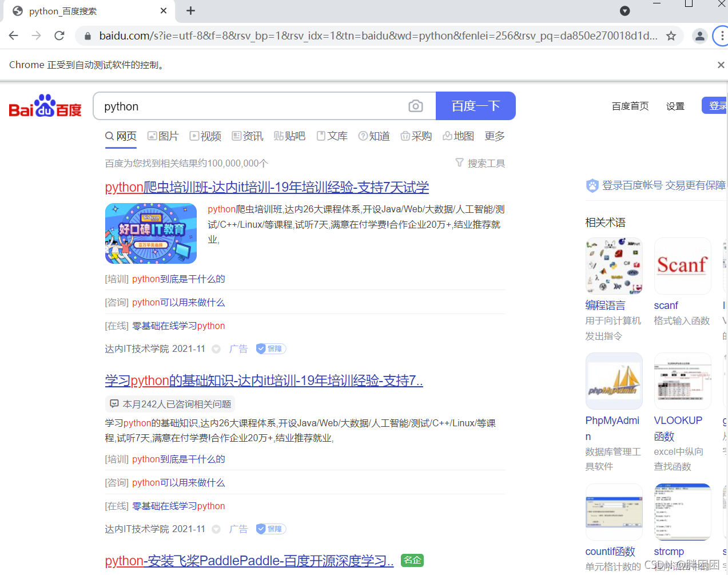Open scanf related term link
728x575 pixels.
pos(666,306)
